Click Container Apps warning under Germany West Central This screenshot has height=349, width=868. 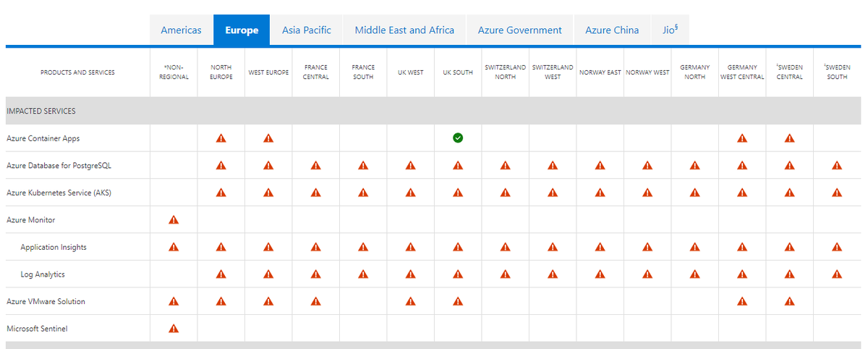point(742,138)
